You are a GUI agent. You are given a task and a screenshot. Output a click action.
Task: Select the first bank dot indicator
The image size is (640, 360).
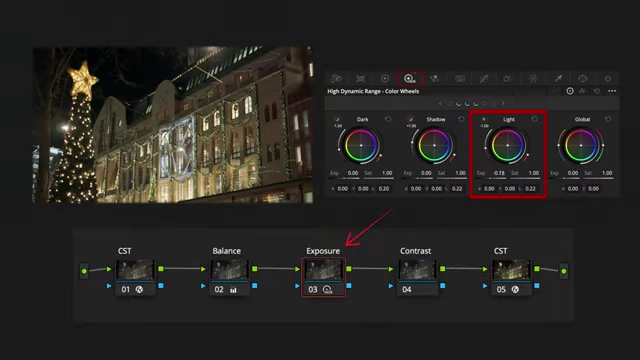[450, 104]
